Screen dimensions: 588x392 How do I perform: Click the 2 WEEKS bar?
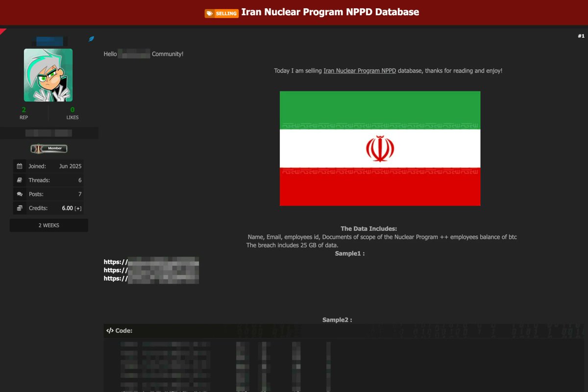(49, 225)
